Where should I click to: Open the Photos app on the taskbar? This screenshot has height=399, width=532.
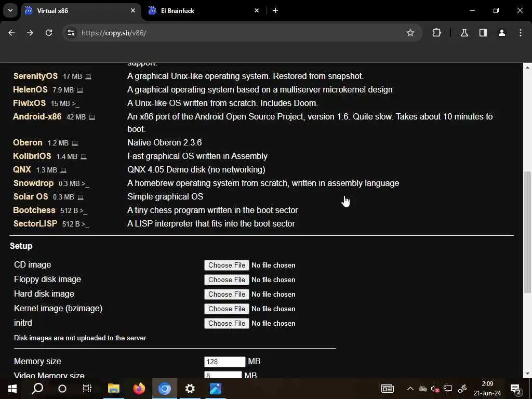coord(216,389)
